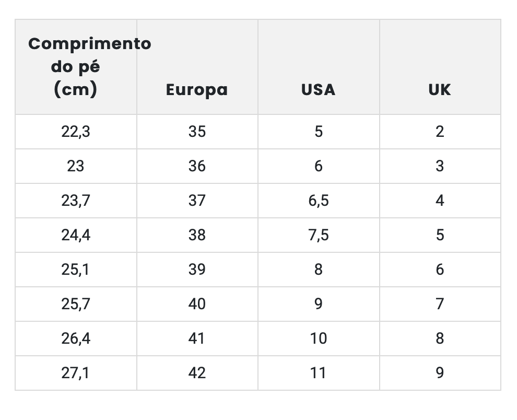The height and width of the screenshot is (420, 517).
Task: Click USA size 10 cell
Action: 318,339
